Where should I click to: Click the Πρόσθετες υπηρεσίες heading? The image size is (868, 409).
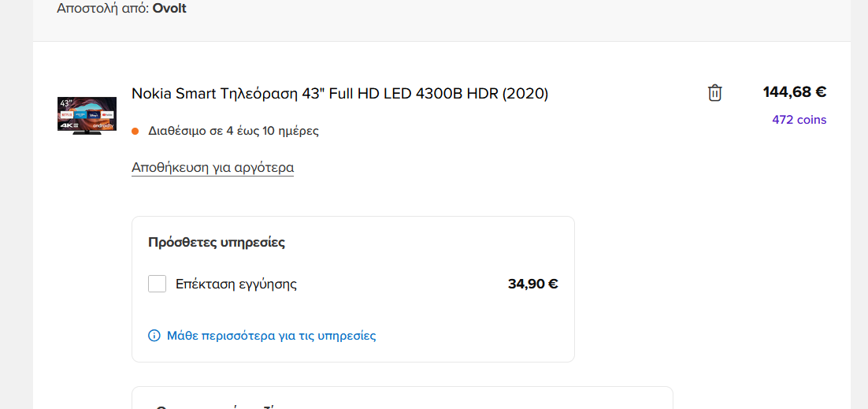(x=217, y=242)
